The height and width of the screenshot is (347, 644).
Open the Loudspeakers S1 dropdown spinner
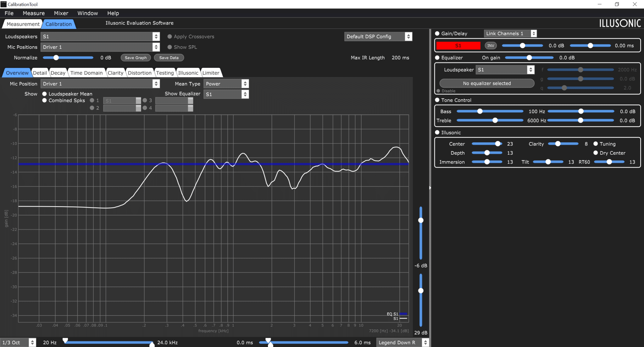coord(156,36)
